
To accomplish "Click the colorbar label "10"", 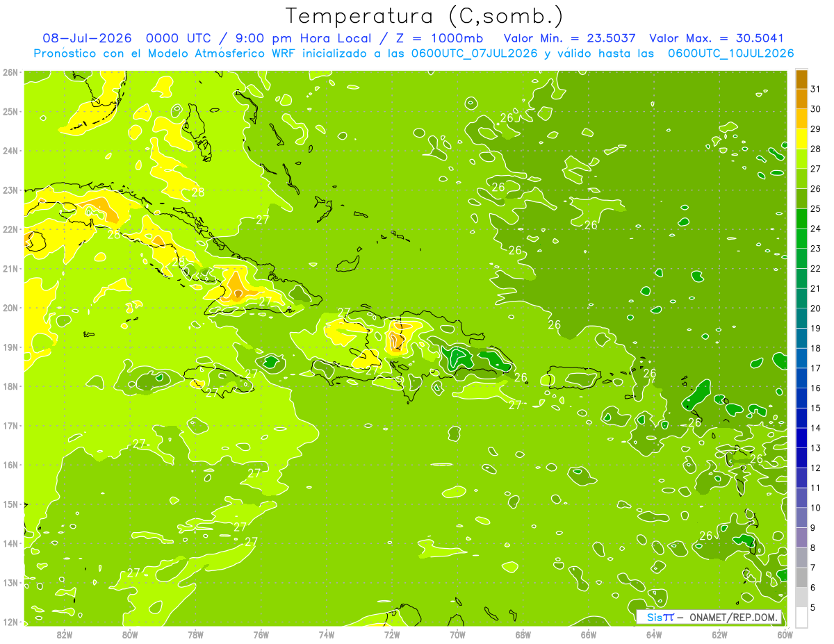I will tap(816, 507).
